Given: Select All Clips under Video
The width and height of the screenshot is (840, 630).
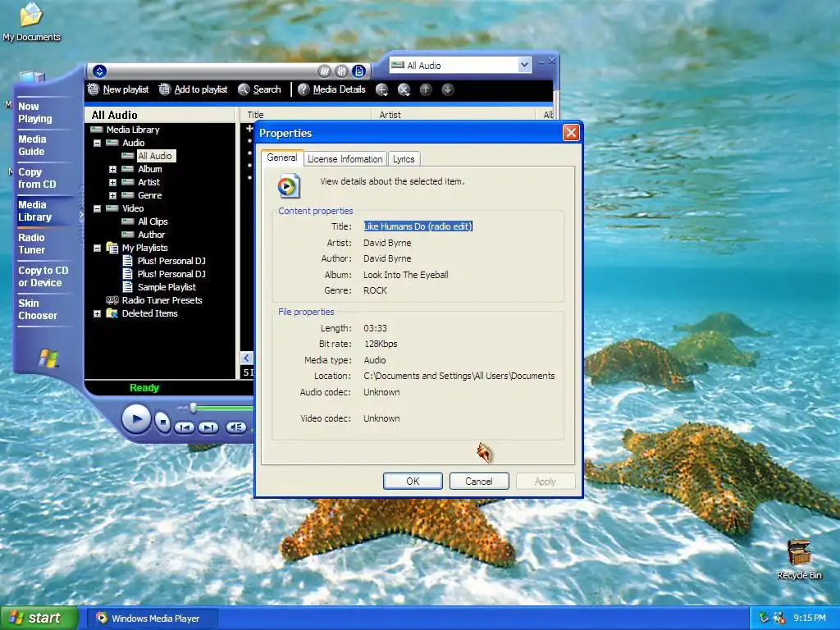Looking at the screenshot, I should 153,221.
